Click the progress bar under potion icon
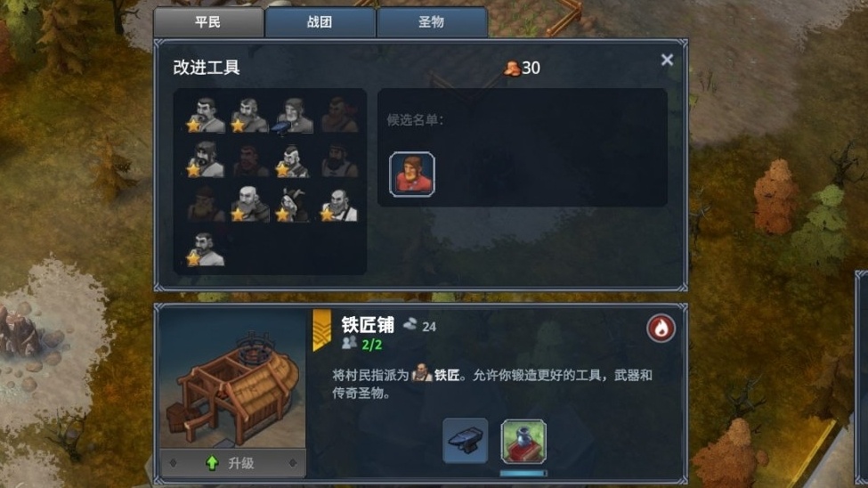This screenshot has height=488, width=868. pos(523,474)
